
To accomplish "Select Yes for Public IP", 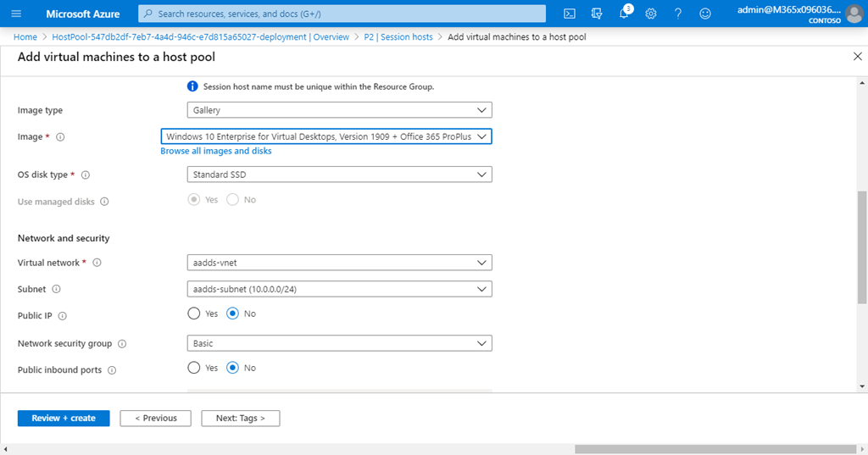I will 194,314.
